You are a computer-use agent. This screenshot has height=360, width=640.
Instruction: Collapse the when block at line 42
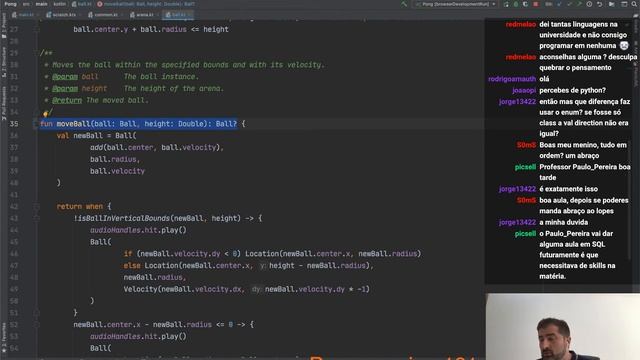pos(36,207)
